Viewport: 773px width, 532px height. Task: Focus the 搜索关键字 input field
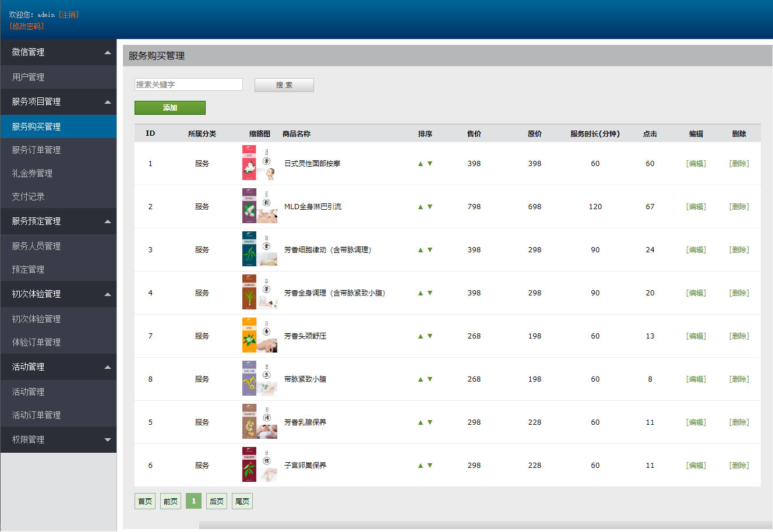click(188, 84)
